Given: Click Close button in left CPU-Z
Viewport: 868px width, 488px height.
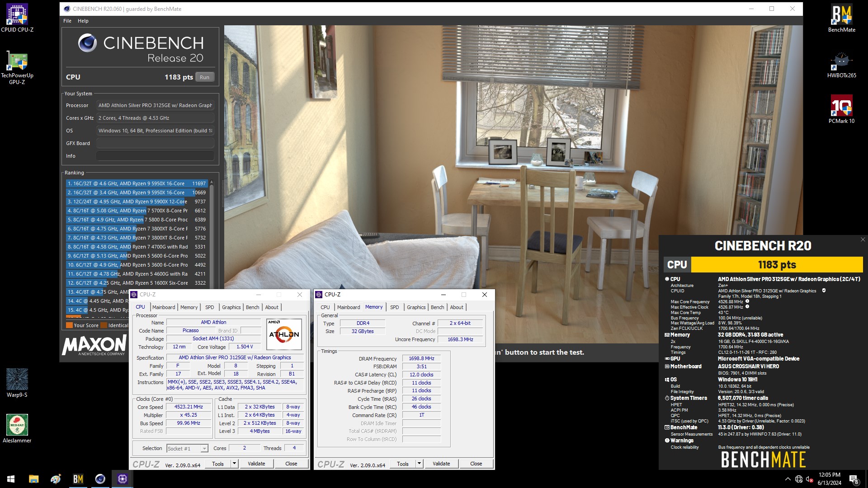Looking at the screenshot, I should tap(291, 464).
